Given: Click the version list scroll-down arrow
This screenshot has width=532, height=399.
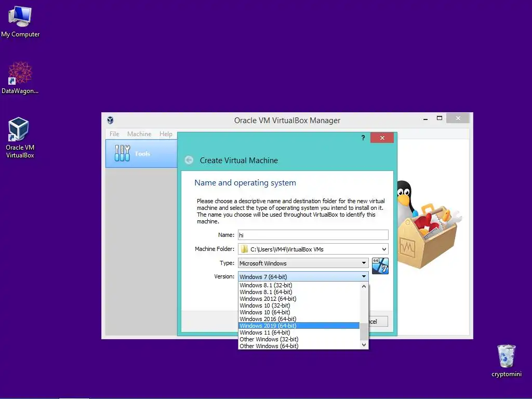Looking at the screenshot, I should point(364,345).
